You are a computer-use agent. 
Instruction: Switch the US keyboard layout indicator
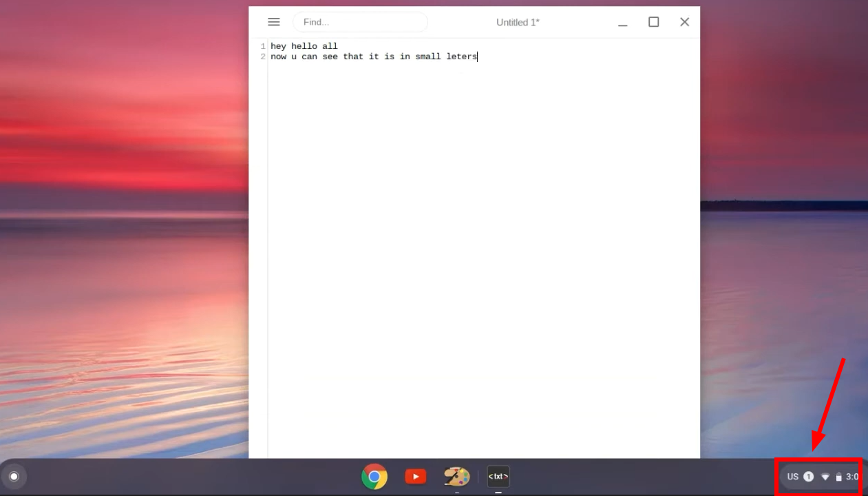tap(792, 476)
